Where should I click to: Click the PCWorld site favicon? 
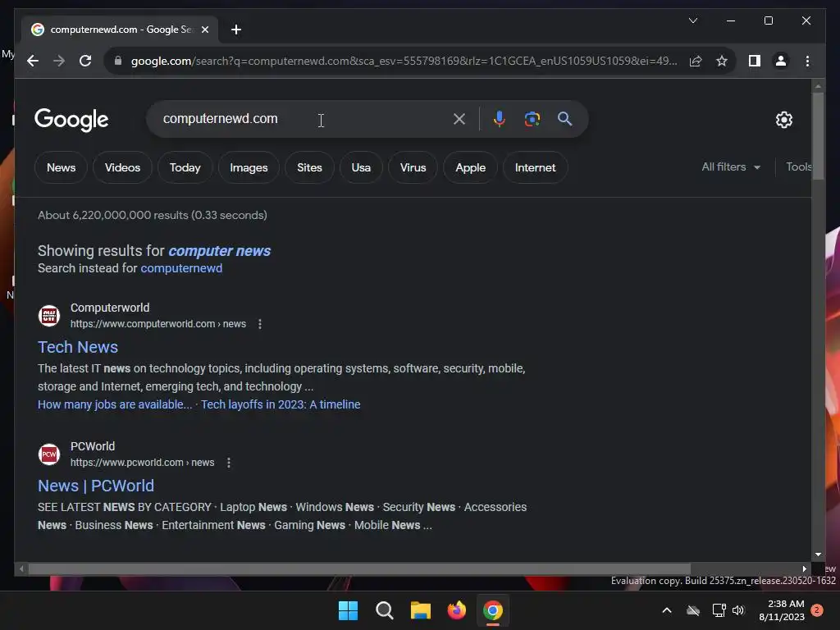click(48, 454)
